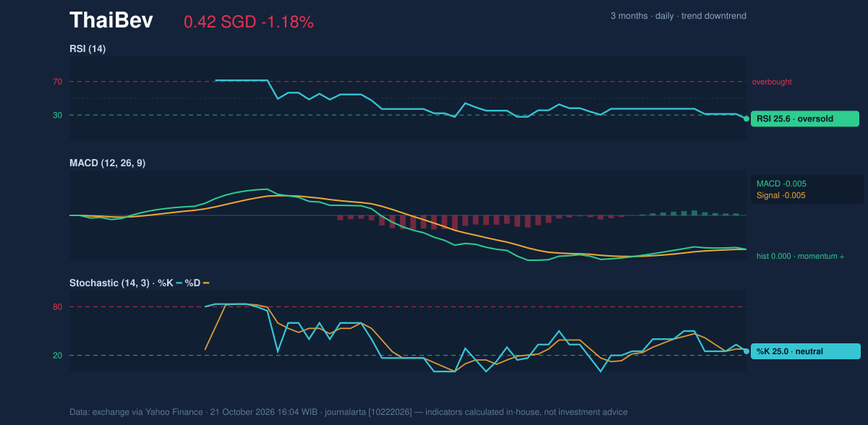
Task: Click the 'MACD -0.005' legend value
Action: pyautogui.click(x=781, y=184)
